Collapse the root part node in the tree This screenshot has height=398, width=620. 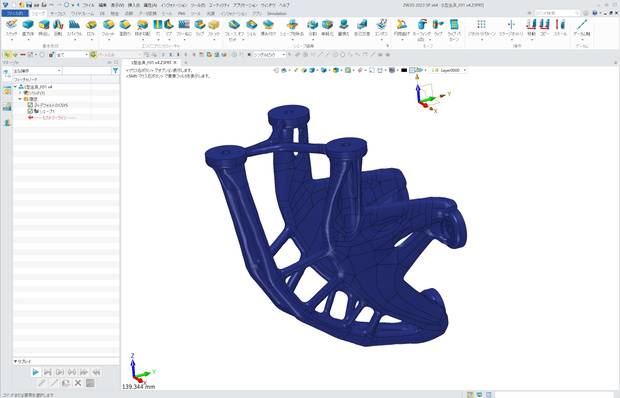pos(15,87)
